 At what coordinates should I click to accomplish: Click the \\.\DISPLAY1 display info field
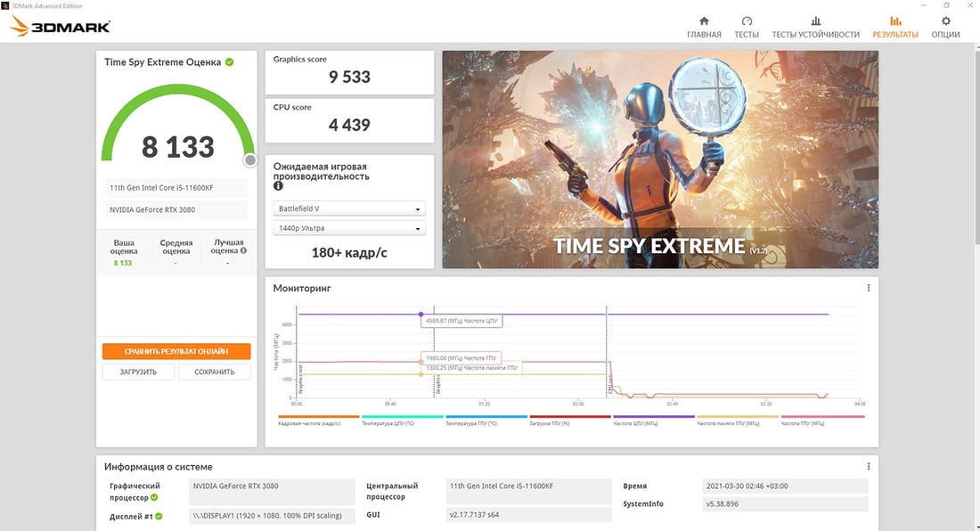pyautogui.click(x=272, y=515)
